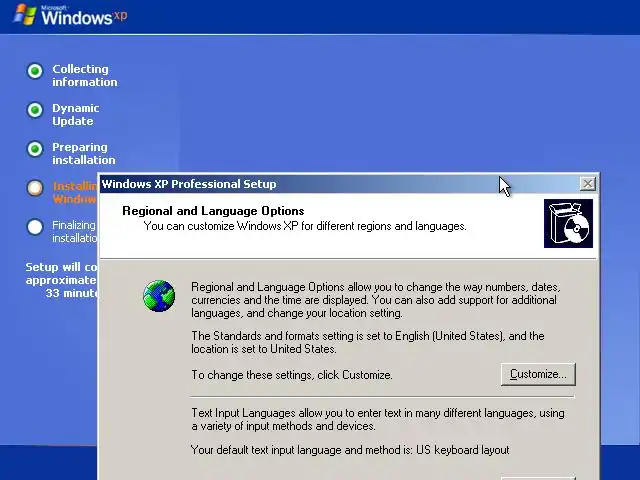640x480 pixels.
Task: Click the 'Regional and Language Options' heading
Action: [213, 211]
